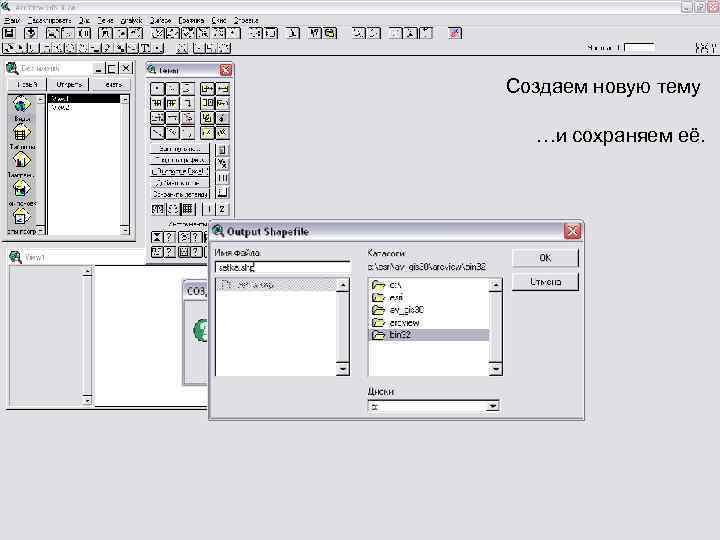Click the button labeled 2 in the palette

tap(222, 209)
